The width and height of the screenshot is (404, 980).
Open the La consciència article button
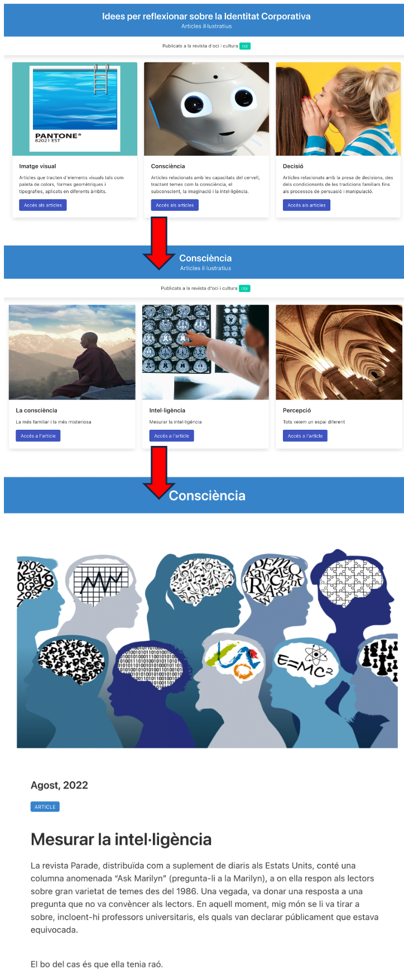[38, 436]
